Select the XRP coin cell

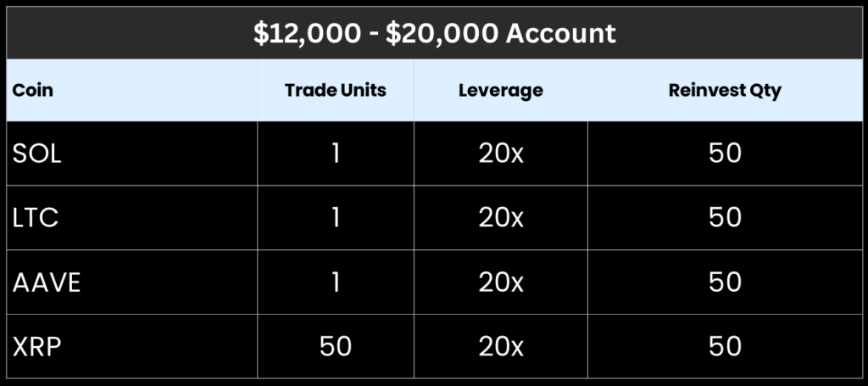pos(36,346)
